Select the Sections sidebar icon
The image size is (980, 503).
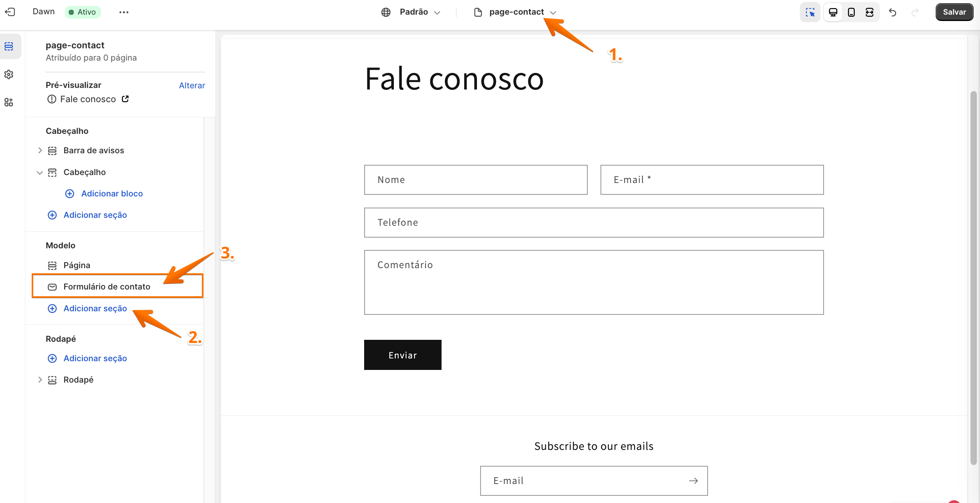9,46
